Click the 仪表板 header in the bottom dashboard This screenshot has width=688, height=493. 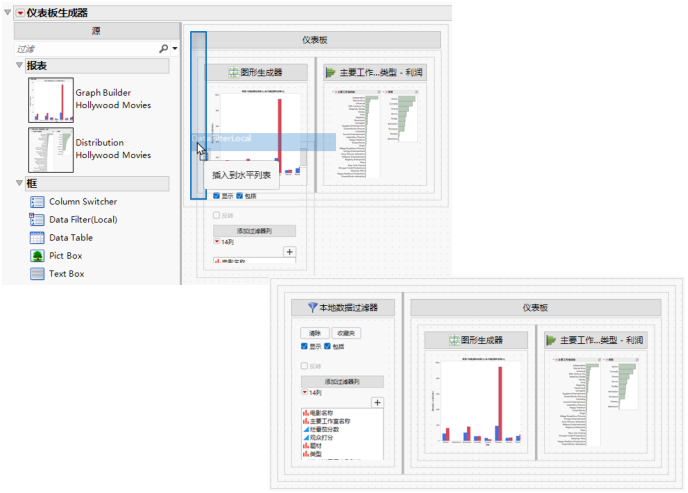tap(535, 307)
